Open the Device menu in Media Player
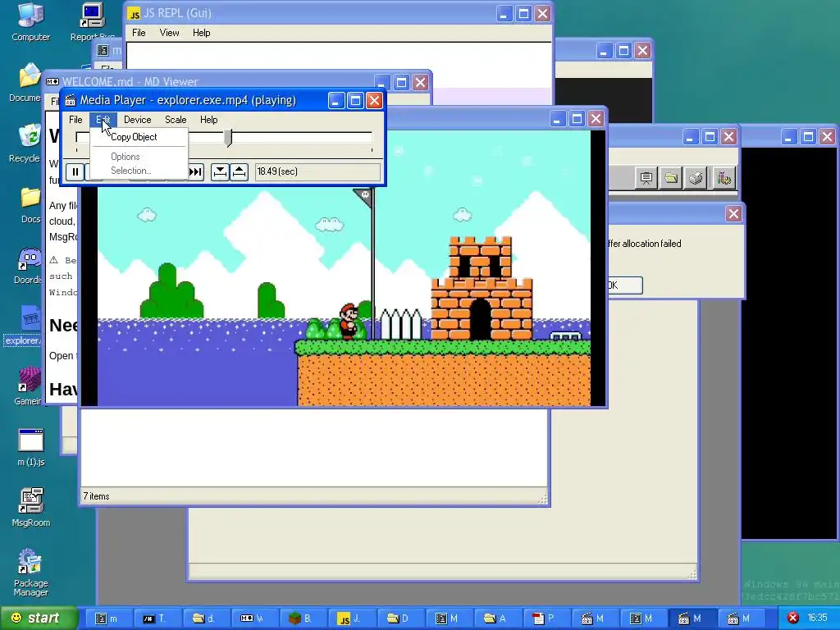Viewport: 840px width, 630px height. tap(138, 120)
